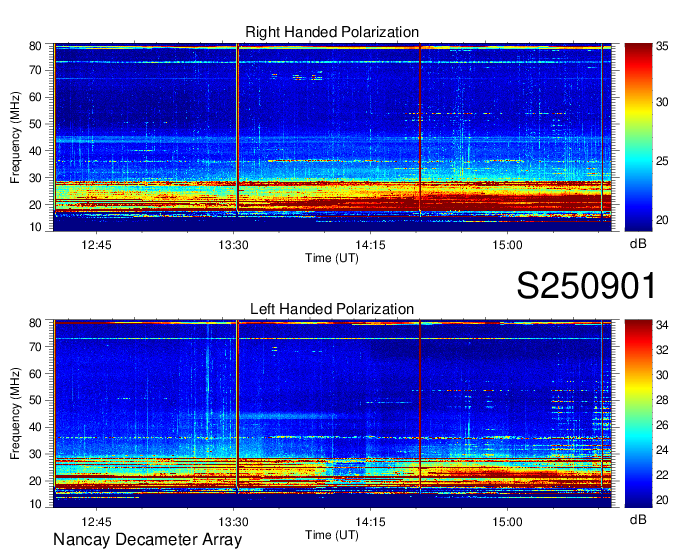Click the 80 MHz tick on Left Handed plot
Image resolution: width=680 pixels, height=552 pixels.
pos(35,323)
